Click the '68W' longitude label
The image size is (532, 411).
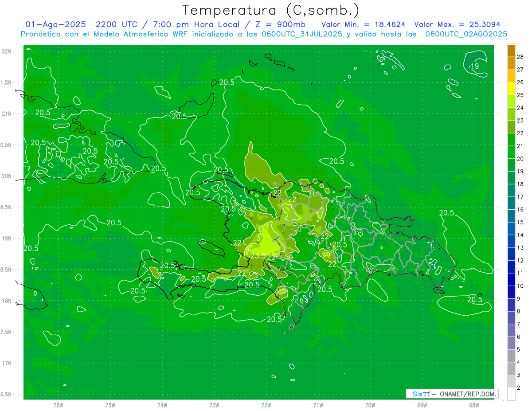pyautogui.click(x=474, y=405)
